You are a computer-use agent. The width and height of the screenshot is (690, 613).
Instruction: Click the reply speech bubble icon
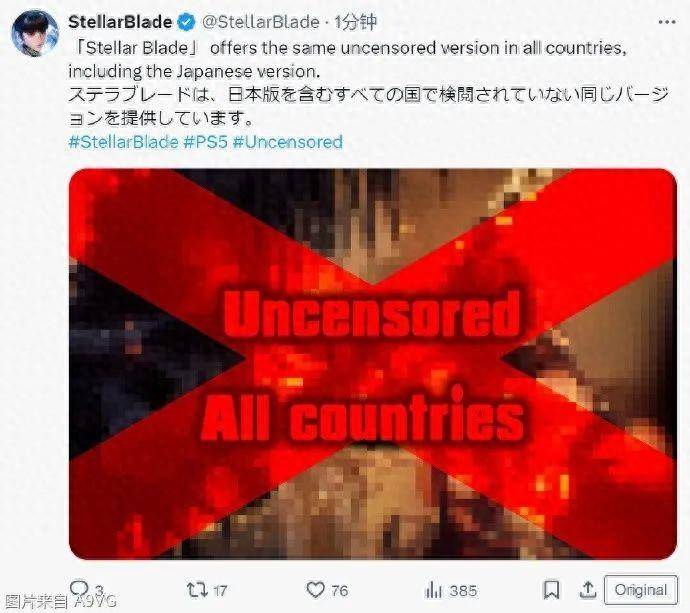[80, 589]
